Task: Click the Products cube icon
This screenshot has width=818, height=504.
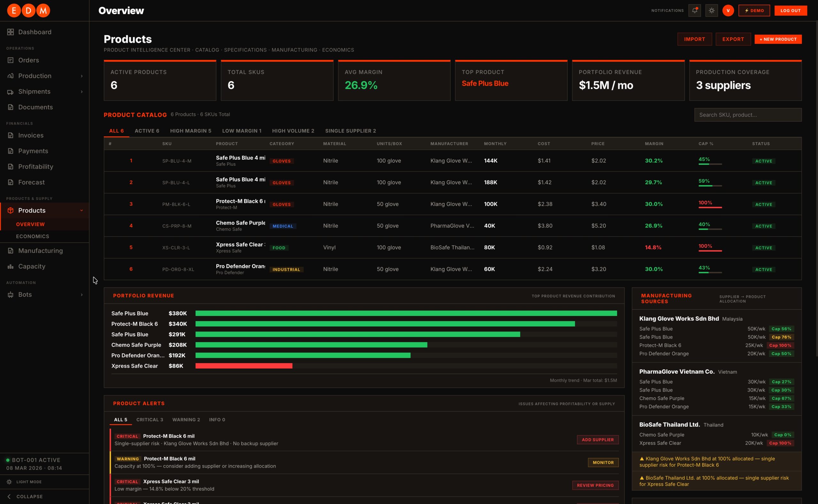Action: pyautogui.click(x=10, y=210)
